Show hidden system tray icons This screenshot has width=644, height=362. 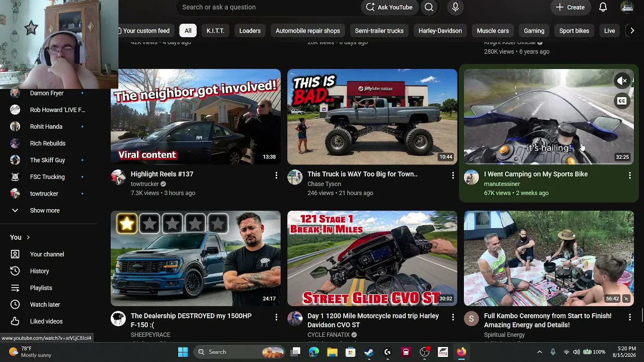point(539,352)
